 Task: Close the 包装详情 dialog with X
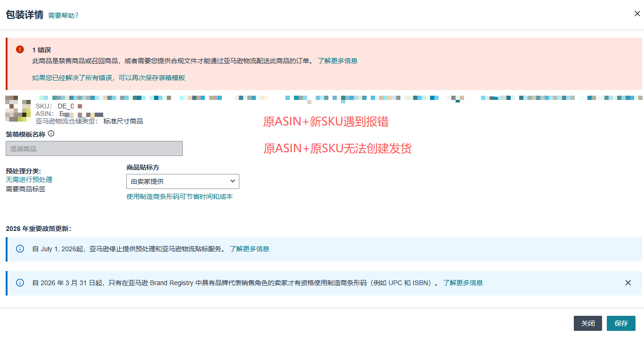tap(637, 14)
